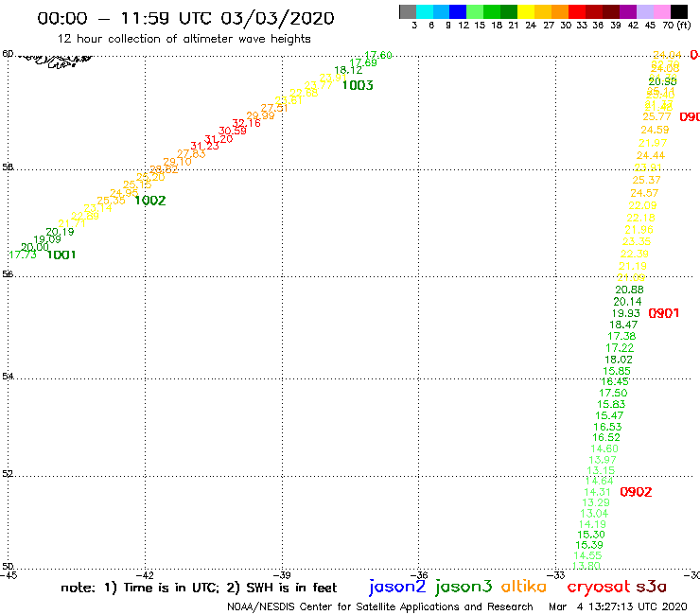Click the time marker 1001
This screenshot has width=700, height=615.
click(x=61, y=255)
